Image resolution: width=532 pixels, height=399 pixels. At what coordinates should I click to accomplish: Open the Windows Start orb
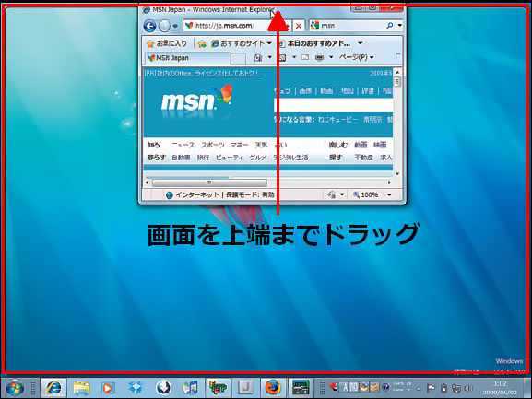[15, 388]
